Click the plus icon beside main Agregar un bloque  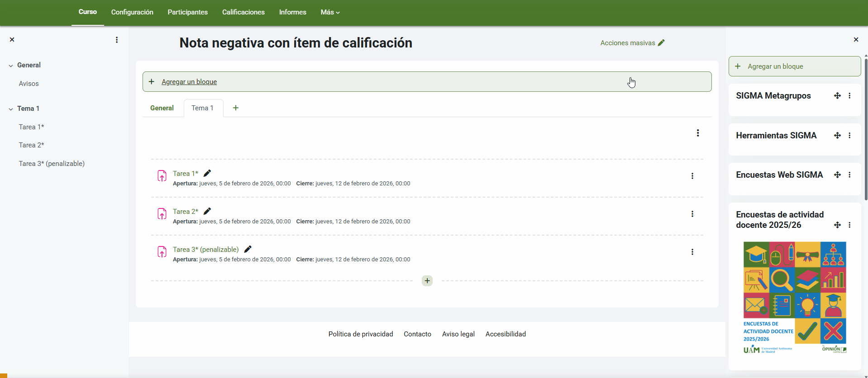tap(152, 82)
